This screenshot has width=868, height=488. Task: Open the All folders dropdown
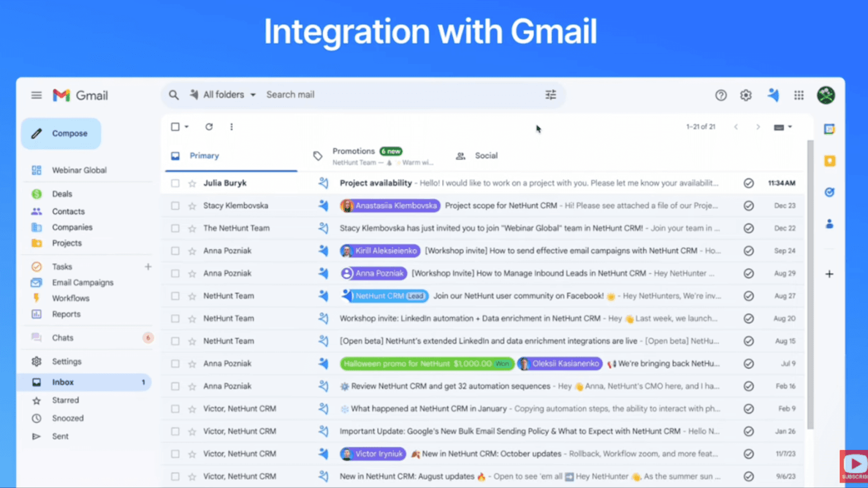point(222,95)
